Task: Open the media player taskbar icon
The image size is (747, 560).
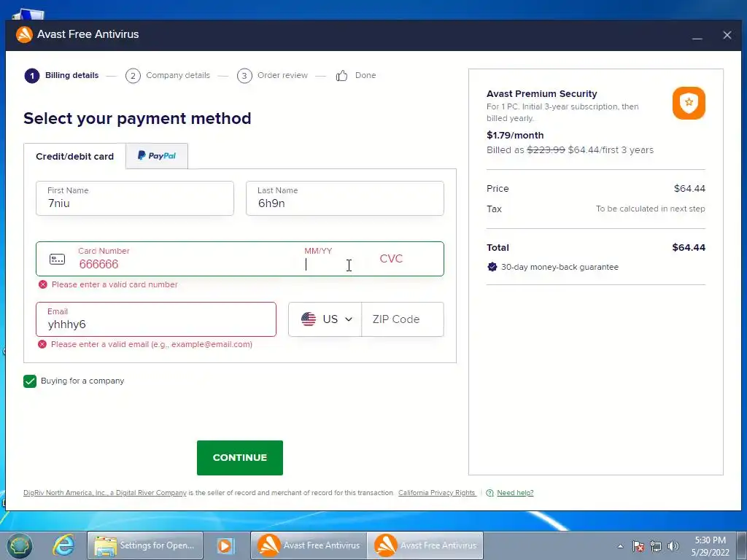Action: (225, 545)
